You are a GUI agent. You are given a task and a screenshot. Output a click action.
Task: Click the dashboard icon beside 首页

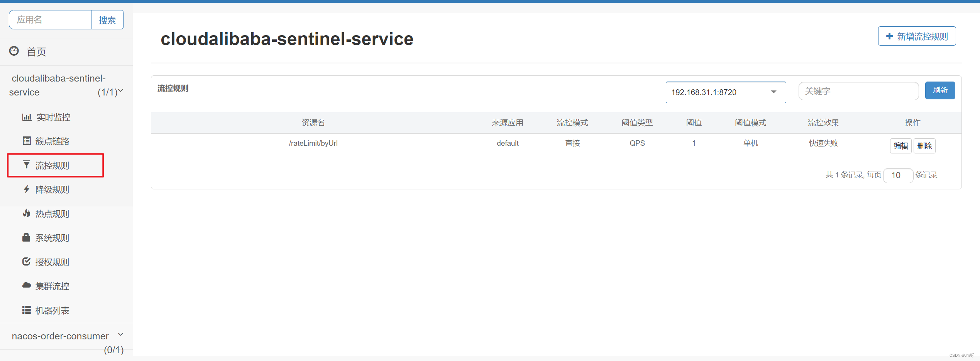coord(14,51)
